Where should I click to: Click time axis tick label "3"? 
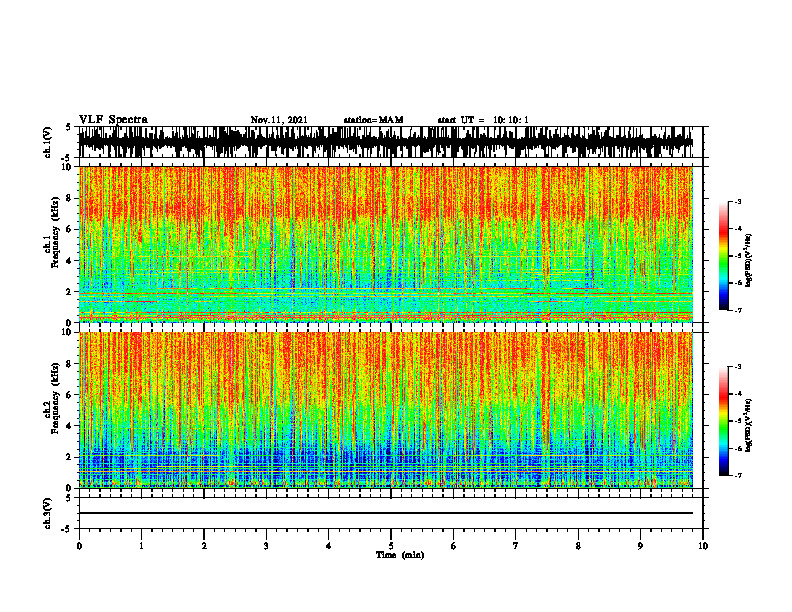266,546
